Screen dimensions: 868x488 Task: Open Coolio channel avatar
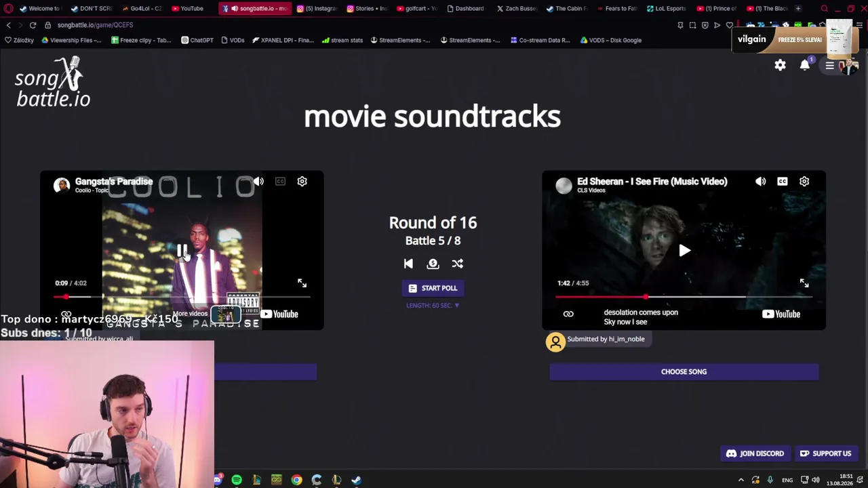62,185
